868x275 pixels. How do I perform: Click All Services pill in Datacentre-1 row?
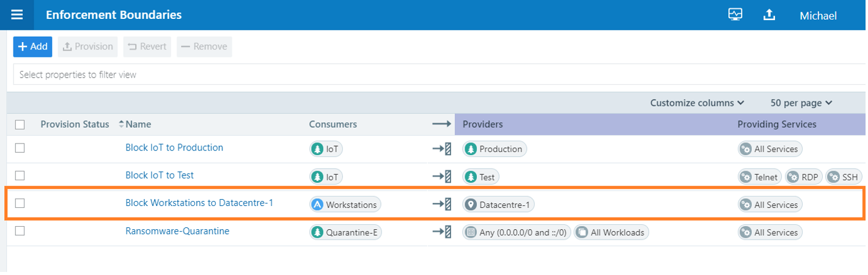[770, 205]
